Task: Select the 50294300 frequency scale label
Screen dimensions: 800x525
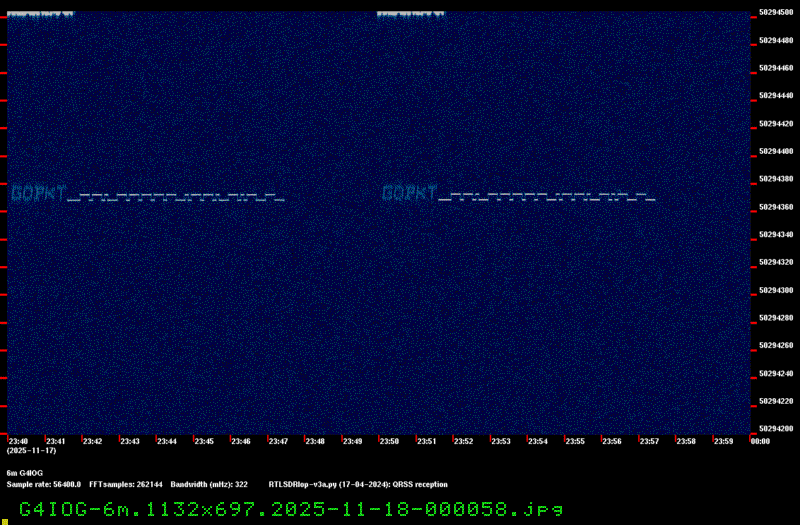Action: coord(776,290)
